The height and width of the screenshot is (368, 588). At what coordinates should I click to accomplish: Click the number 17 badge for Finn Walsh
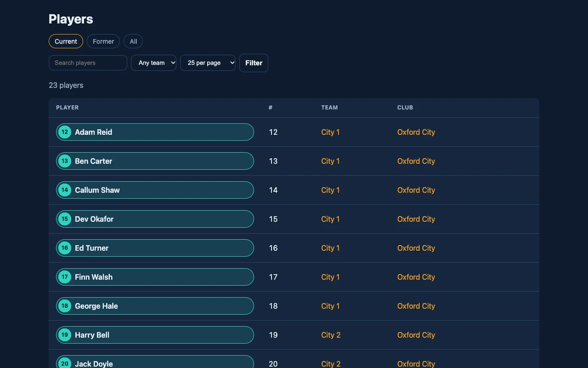[x=65, y=277]
